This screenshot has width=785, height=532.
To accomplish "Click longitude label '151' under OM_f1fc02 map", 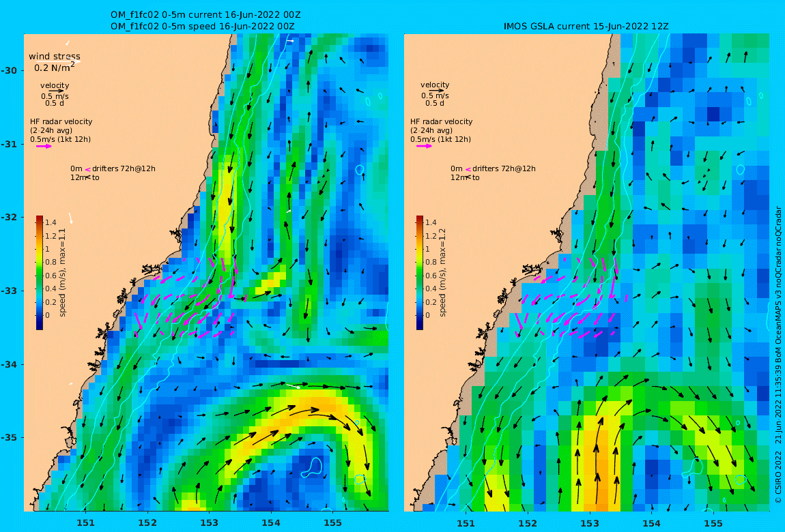I will coord(85,522).
